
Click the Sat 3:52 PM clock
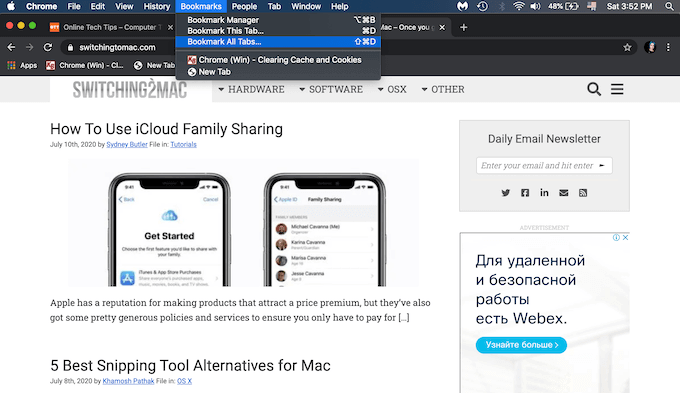[629, 6]
